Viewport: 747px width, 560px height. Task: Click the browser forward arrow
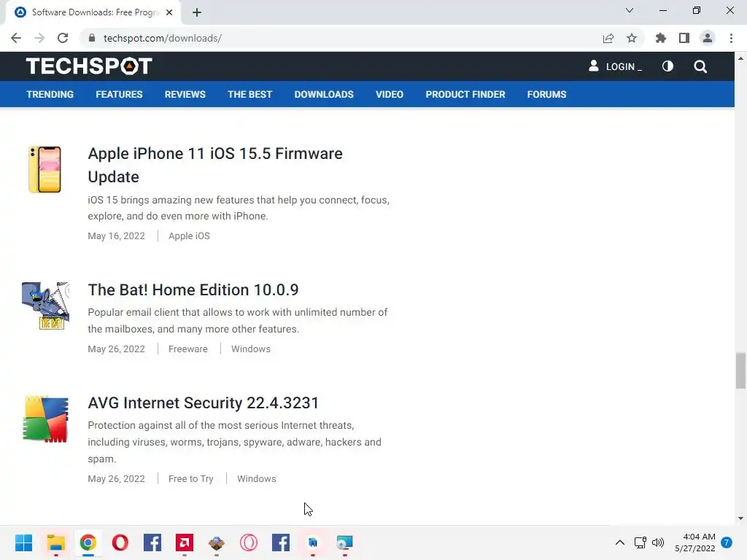click(x=39, y=38)
